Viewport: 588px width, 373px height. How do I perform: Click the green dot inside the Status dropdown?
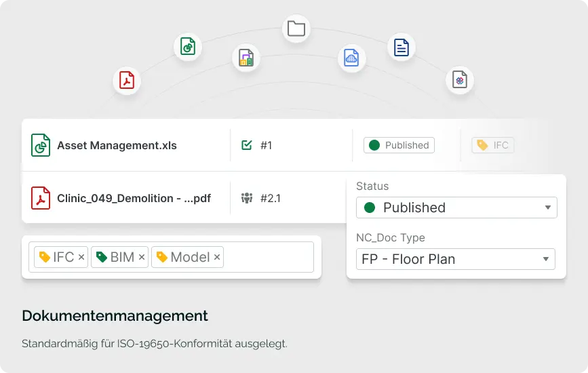pyautogui.click(x=370, y=208)
